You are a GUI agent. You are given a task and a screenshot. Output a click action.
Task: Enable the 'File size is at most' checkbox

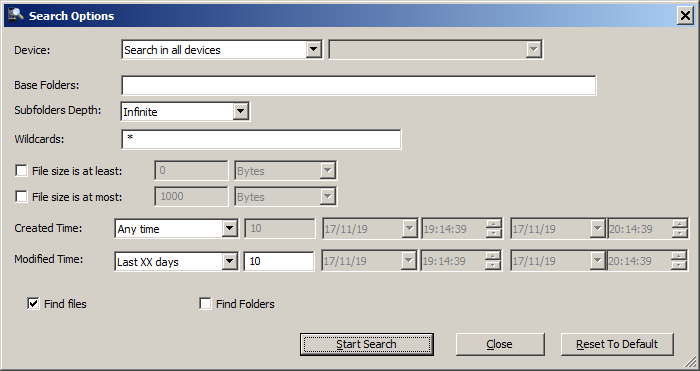(21, 196)
